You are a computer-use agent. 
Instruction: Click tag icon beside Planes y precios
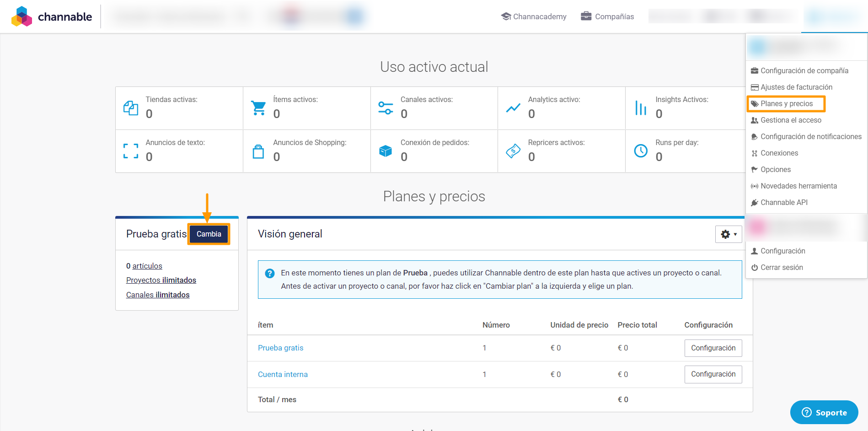point(755,104)
